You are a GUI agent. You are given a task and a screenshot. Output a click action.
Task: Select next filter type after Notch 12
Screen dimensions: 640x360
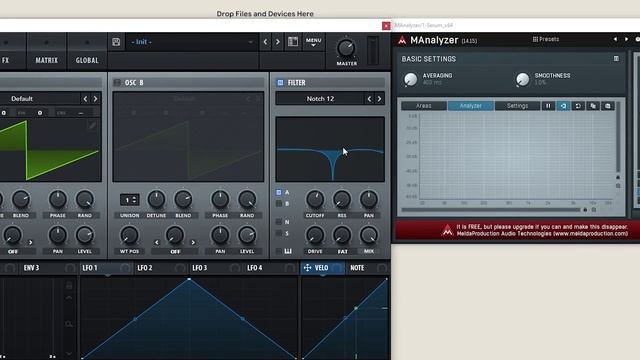click(379, 99)
